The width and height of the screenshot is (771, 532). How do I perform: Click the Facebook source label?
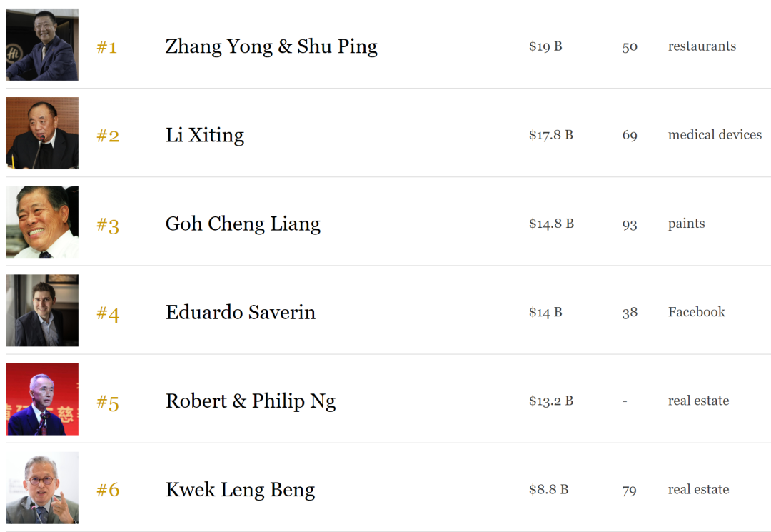(x=696, y=312)
